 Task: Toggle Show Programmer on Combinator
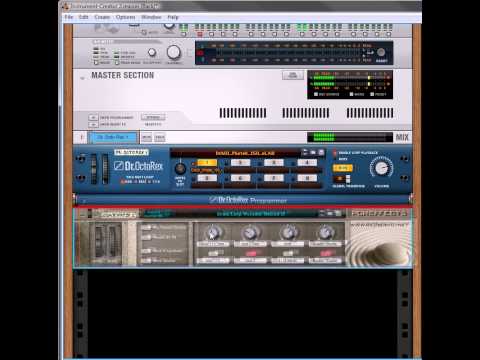coord(146,251)
